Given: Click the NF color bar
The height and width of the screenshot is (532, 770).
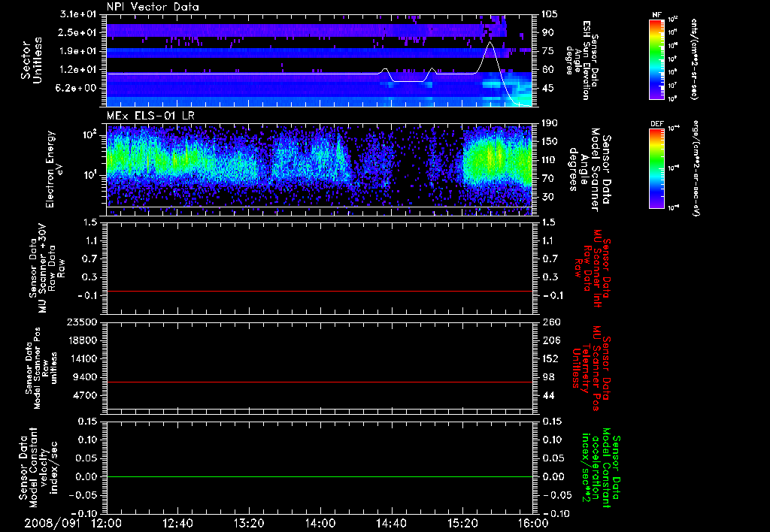Looking at the screenshot, I should [x=656, y=59].
